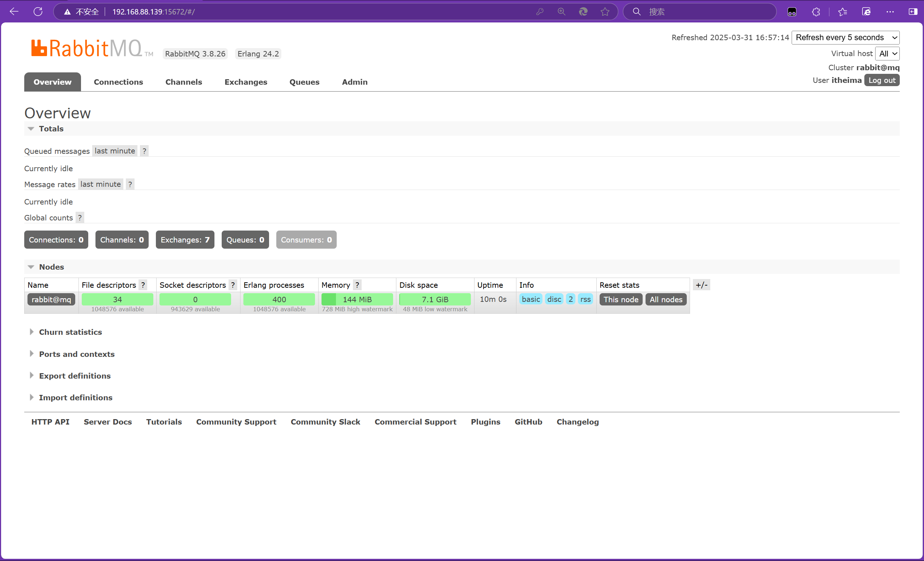924x561 pixels.
Task: Switch to the Exchanges tab
Action: click(x=246, y=82)
